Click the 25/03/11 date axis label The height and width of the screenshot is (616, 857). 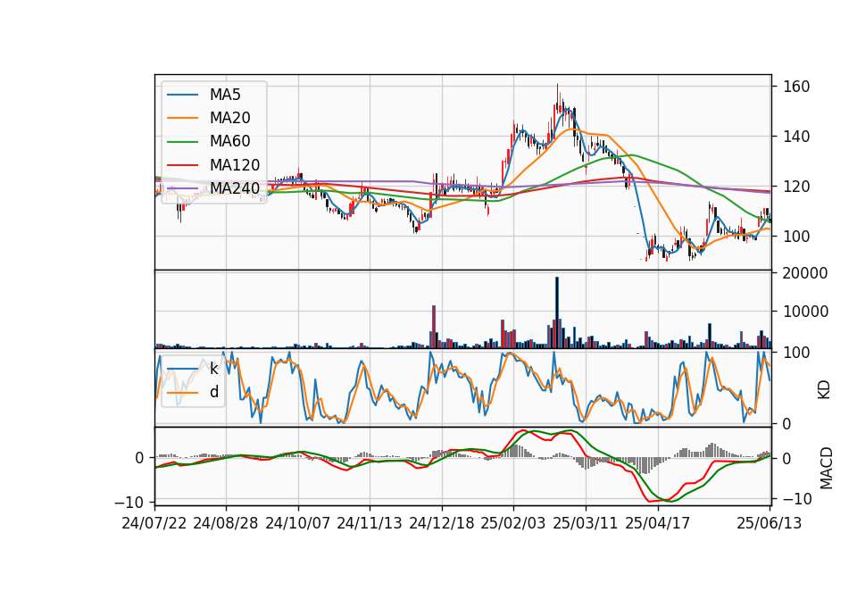tap(586, 523)
